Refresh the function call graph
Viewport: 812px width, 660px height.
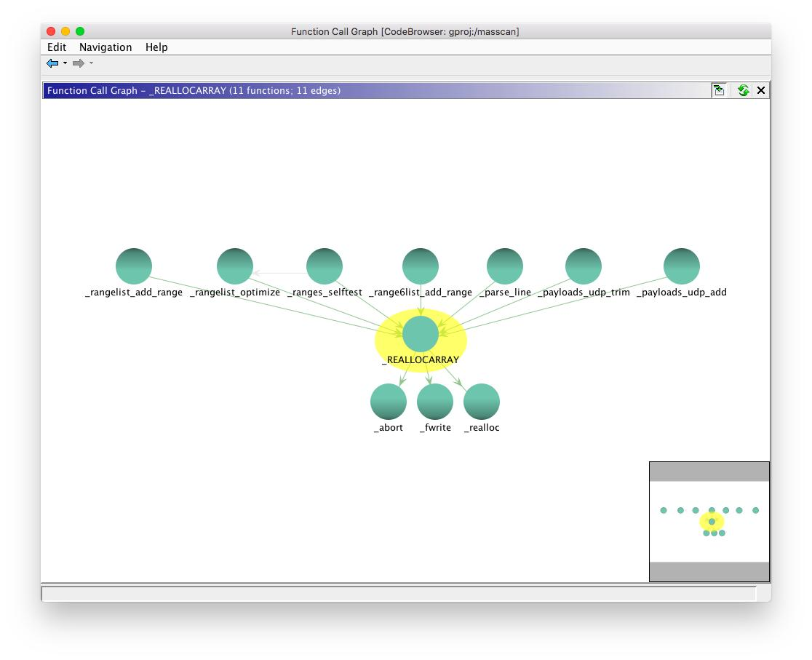[x=741, y=90]
